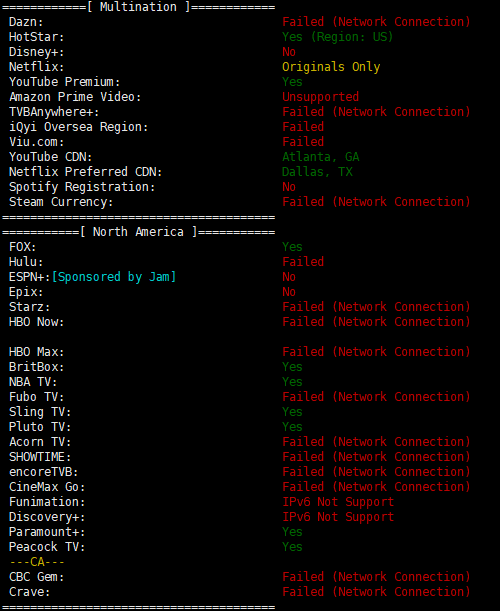Click the Amazon Prime Video Unsupported status
The image size is (500, 611).
click(320, 97)
